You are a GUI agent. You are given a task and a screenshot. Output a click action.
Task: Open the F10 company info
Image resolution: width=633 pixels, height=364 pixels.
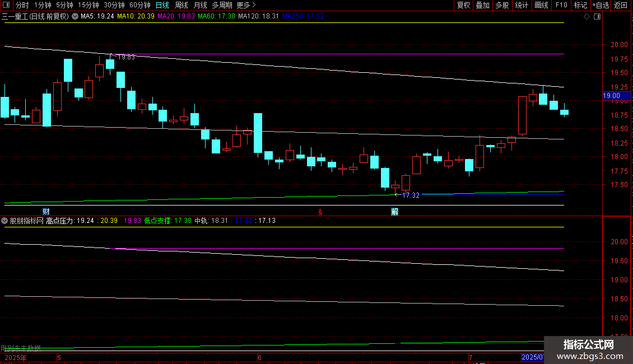561,5
